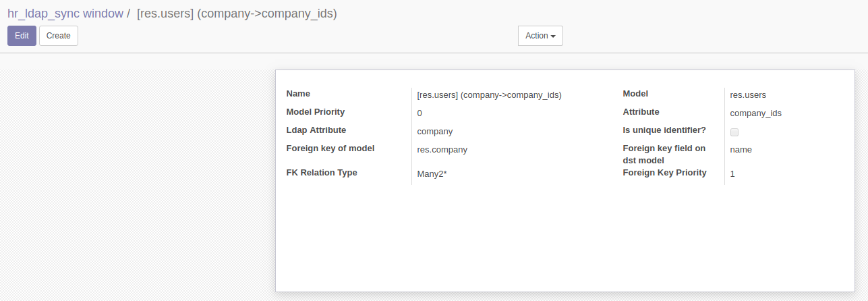868x301 pixels.
Task: Click the '[res.users] (company->company_ids)' Name field value
Action: pos(489,95)
